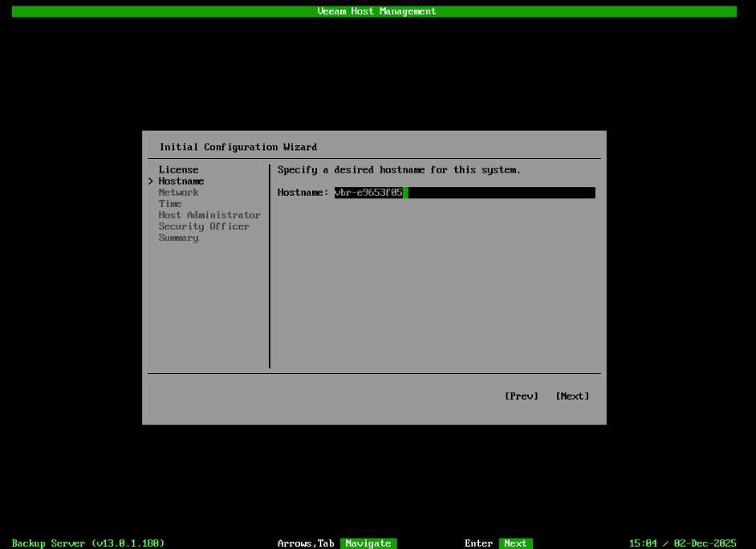Click the [Next] button
Image resolution: width=756 pixels, height=549 pixels.
pos(571,396)
